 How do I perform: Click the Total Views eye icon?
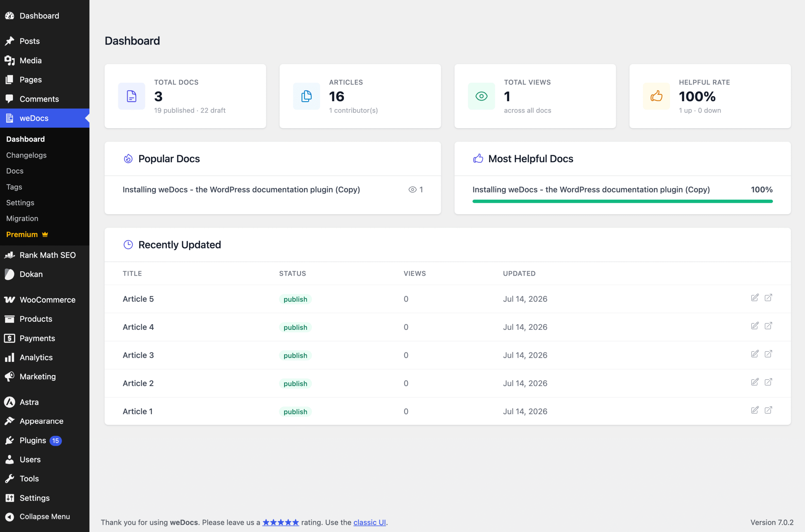481,96
